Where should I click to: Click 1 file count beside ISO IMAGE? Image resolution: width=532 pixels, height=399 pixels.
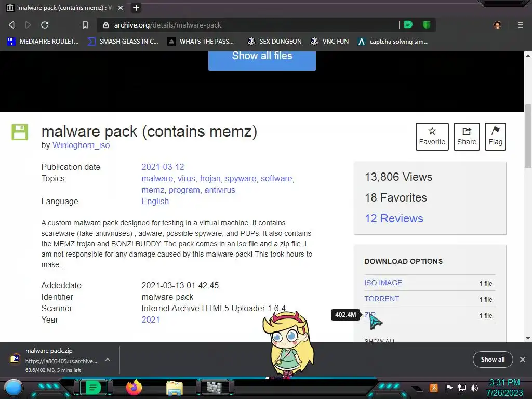click(486, 283)
